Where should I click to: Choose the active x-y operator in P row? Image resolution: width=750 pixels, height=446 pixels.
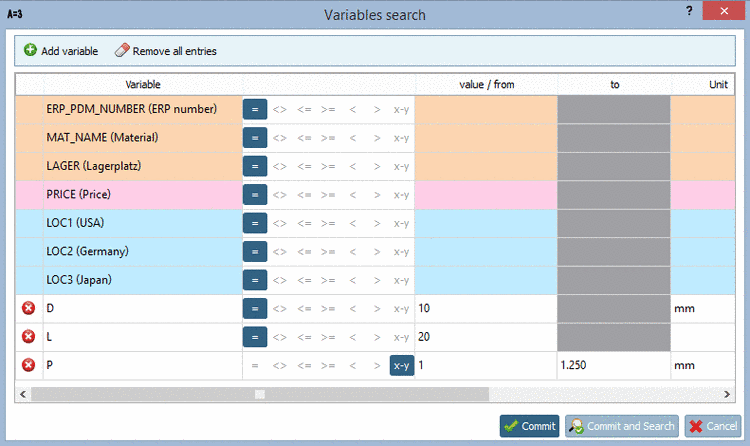402,366
